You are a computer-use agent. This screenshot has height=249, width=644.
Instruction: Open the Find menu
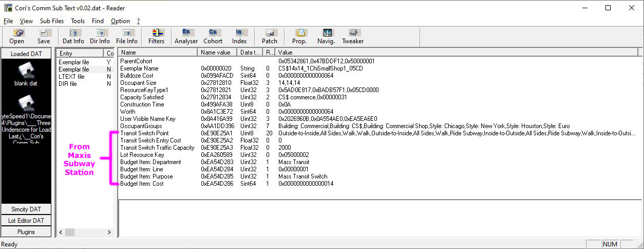pyautogui.click(x=98, y=21)
